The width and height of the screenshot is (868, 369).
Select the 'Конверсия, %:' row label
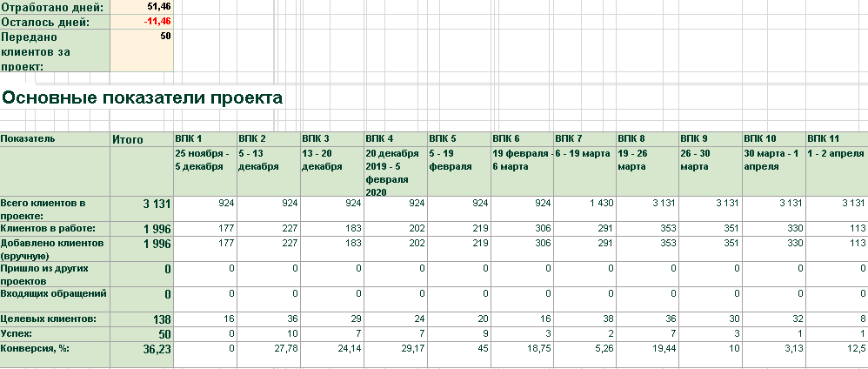(x=55, y=354)
